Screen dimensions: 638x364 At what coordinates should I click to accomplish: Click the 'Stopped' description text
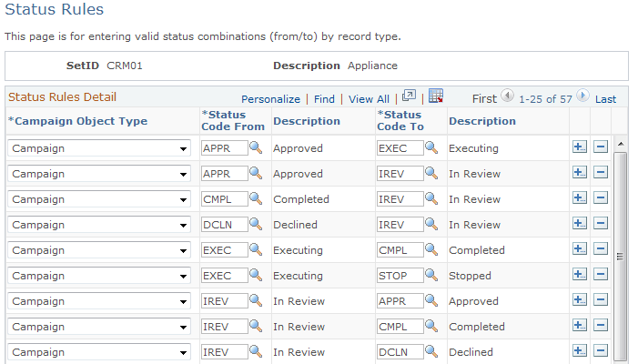tap(470, 276)
